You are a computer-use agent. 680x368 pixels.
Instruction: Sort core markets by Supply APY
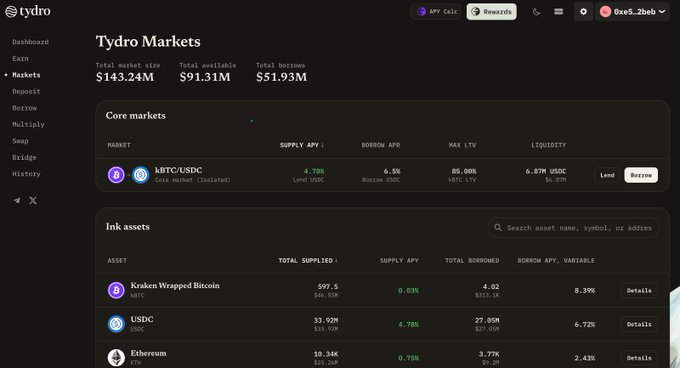coord(302,145)
